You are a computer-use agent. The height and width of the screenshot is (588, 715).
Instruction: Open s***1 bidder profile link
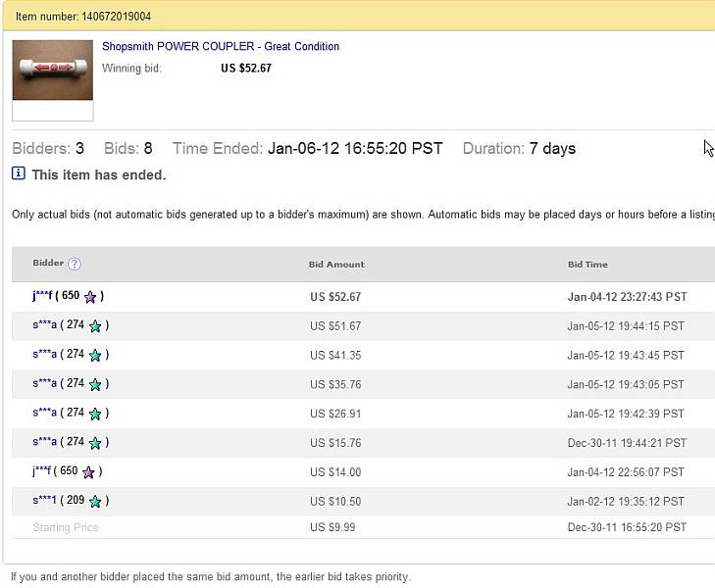coord(45,500)
